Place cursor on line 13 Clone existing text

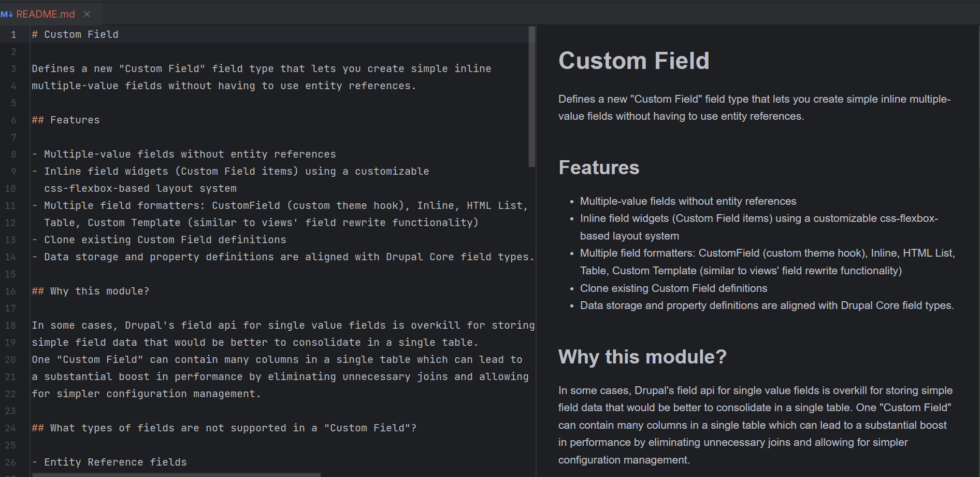(159, 240)
